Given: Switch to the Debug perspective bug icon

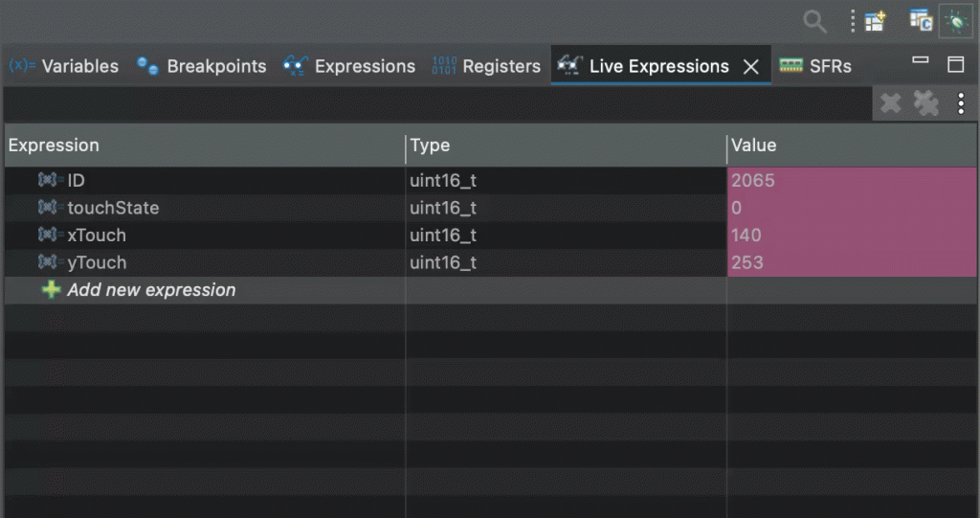Looking at the screenshot, I should pos(954,21).
